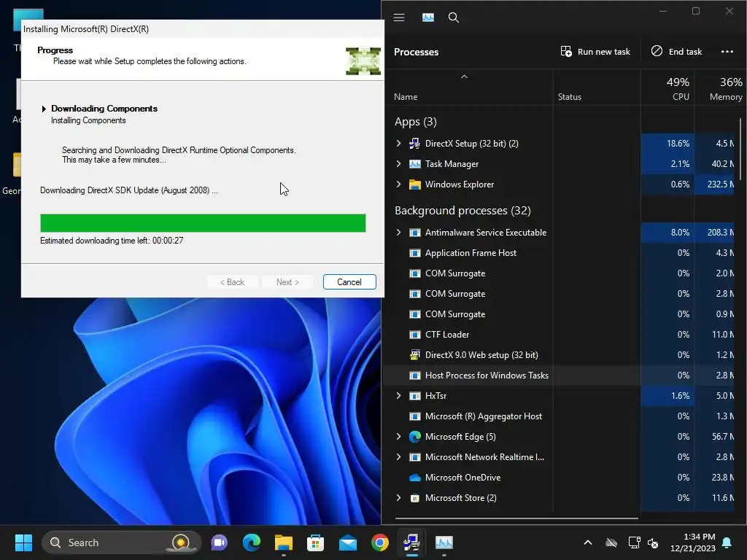747x560 pixels.
Task: Sort processes by the Name column
Action: tap(406, 97)
